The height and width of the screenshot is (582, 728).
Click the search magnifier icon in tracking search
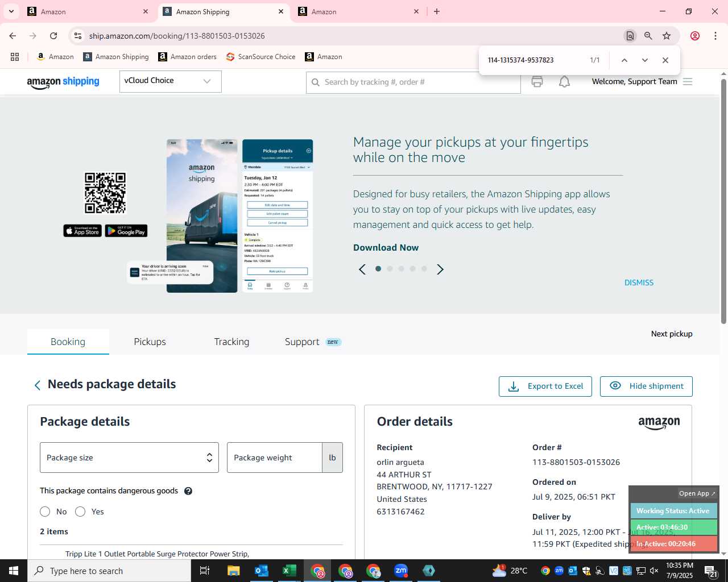coord(316,82)
